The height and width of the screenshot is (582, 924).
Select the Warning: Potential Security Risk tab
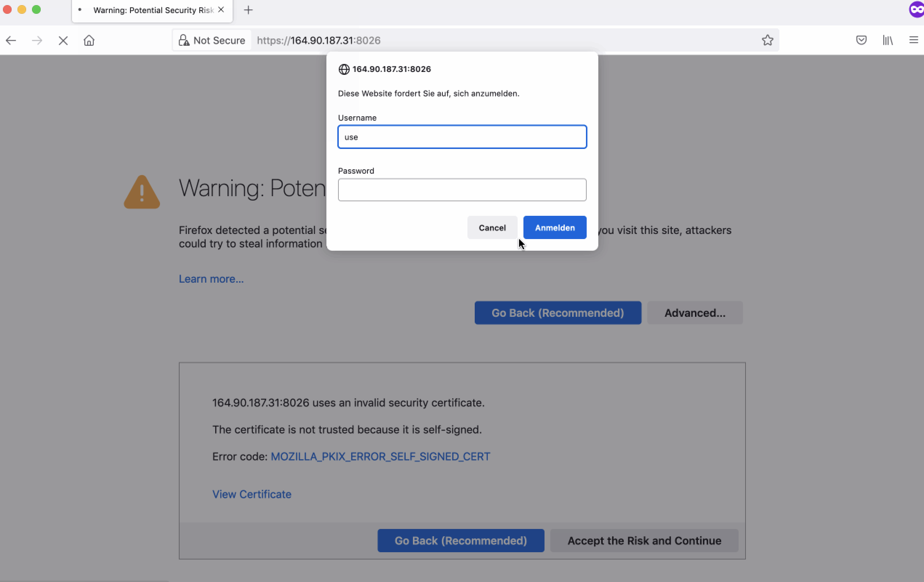pyautogui.click(x=152, y=10)
